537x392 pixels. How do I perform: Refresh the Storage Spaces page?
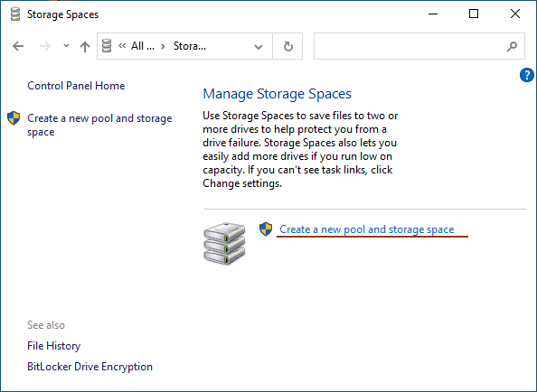[288, 46]
